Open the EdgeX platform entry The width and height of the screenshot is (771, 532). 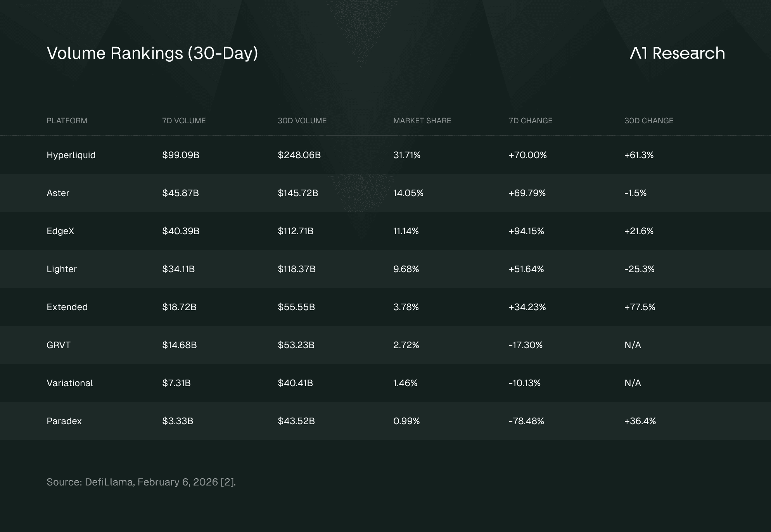(60, 231)
